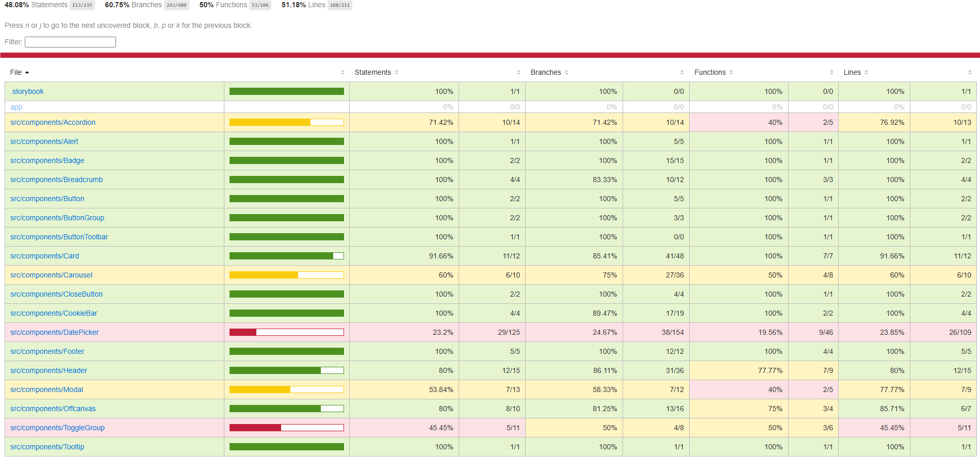Open src/components/Header coverage details
Image resolution: width=980 pixels, height=472 pixels.
[48, 370]
